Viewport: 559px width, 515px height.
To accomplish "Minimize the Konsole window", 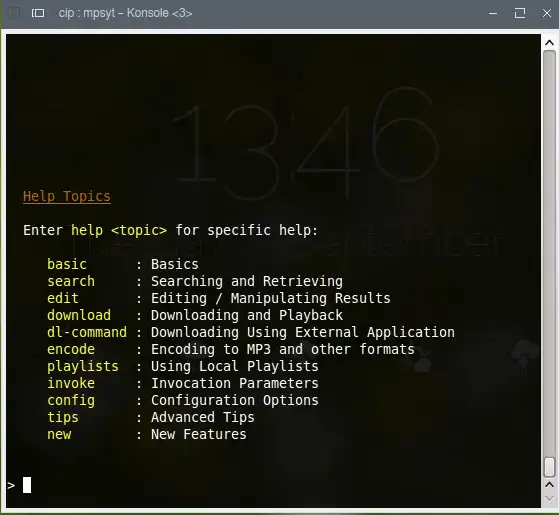I will [x=493, y=14].
